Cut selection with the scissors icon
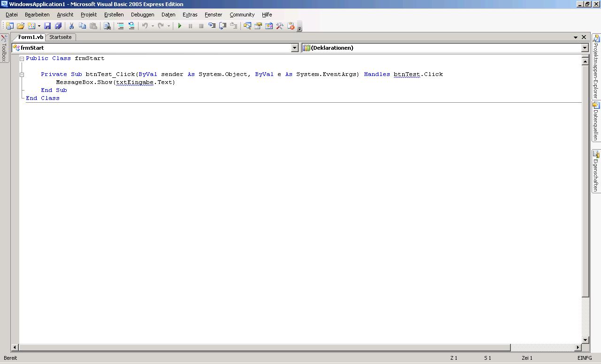The image size is (601, 364). (71, 26)
